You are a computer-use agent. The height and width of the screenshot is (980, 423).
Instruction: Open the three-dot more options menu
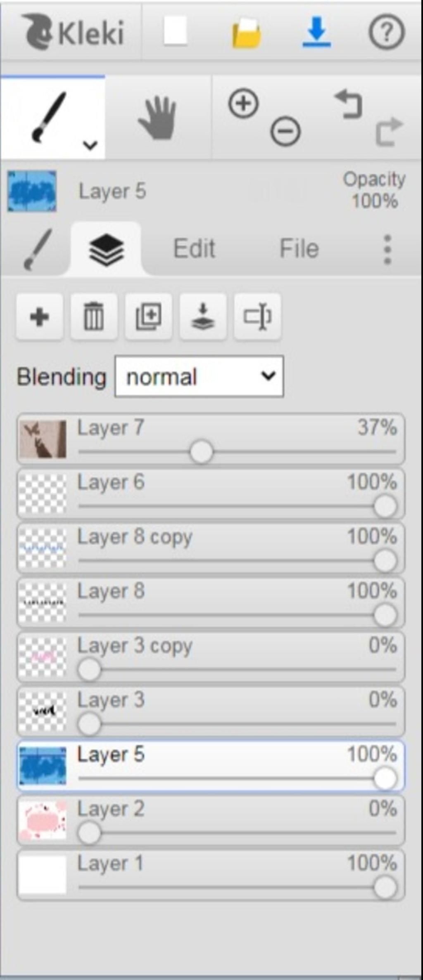tap(387, 249)
